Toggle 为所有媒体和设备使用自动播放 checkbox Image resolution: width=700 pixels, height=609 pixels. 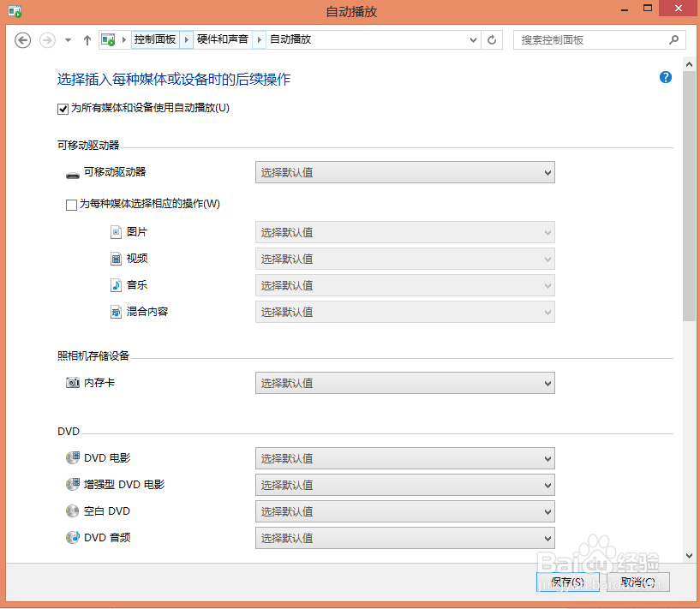click(x=63, y=108)
